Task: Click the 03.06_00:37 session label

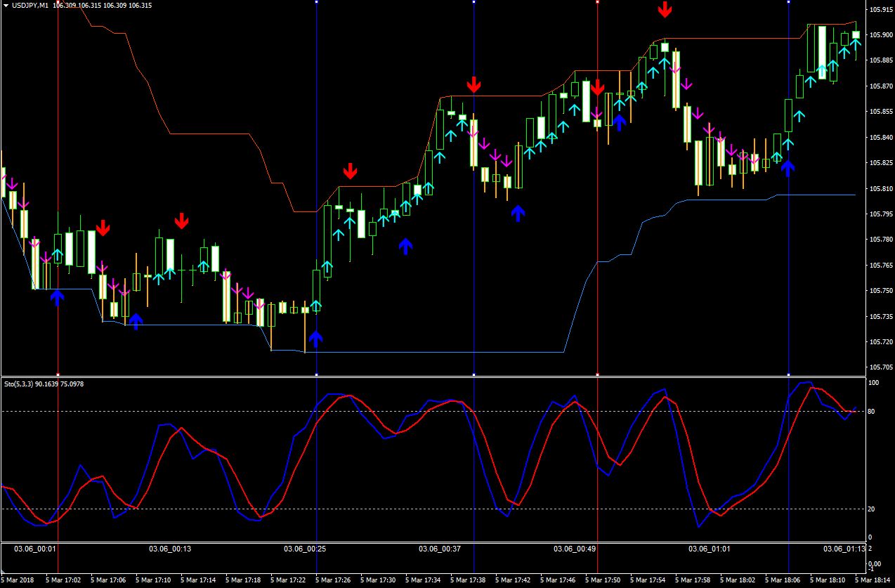Action: [440, 549]
